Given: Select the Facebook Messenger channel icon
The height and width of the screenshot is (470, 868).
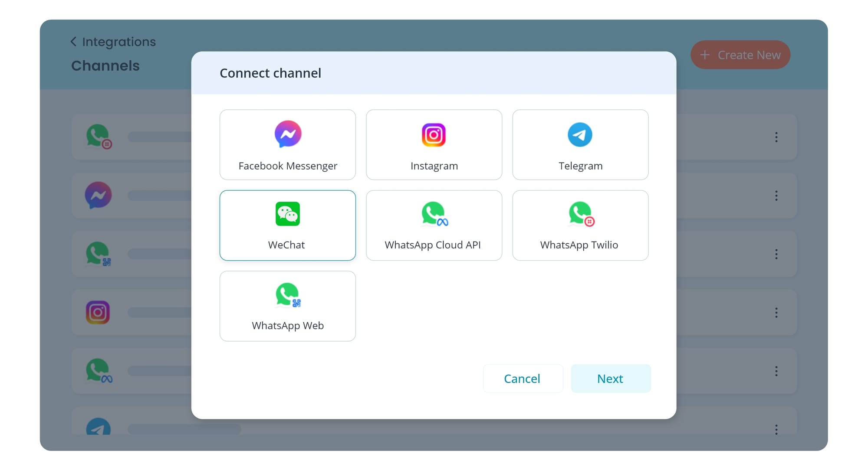Looking at the screenshot, I should 287,134.
